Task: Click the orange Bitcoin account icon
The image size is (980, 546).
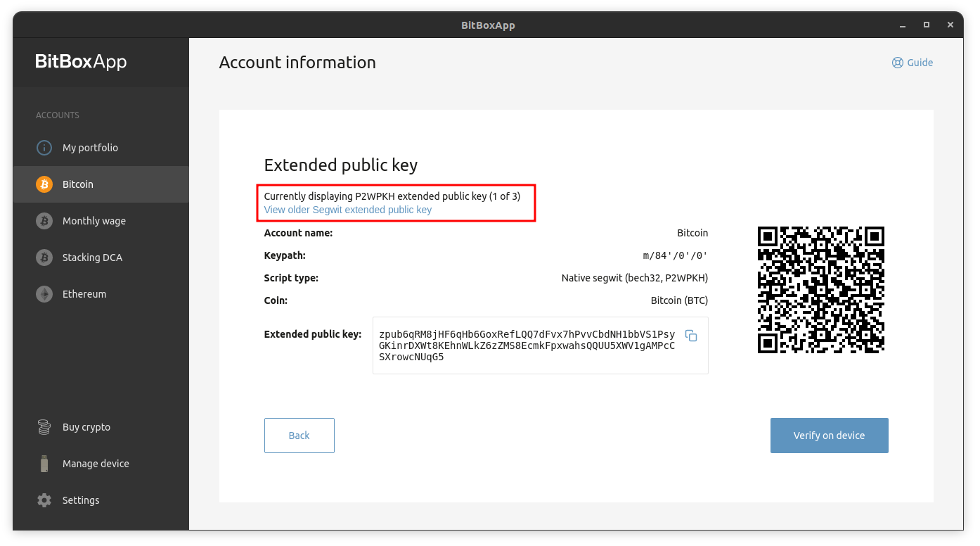Action: pyautogui.click(x=44, y=184)
